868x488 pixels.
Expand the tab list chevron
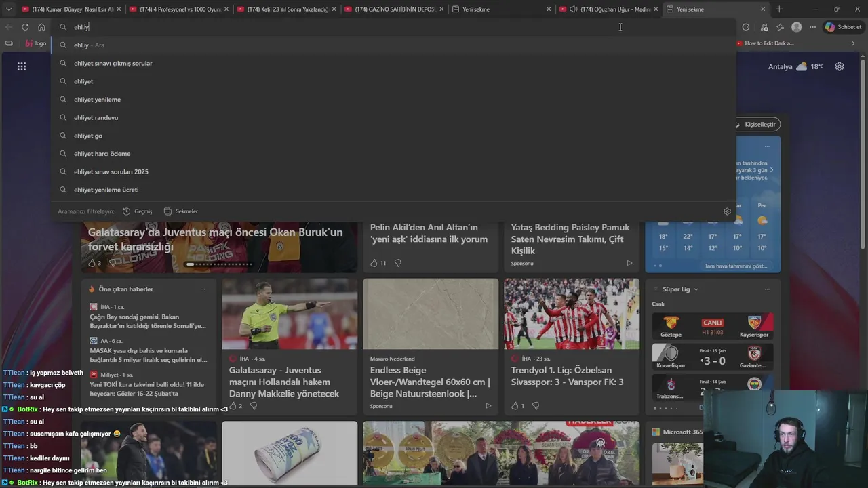click(9, 9)
